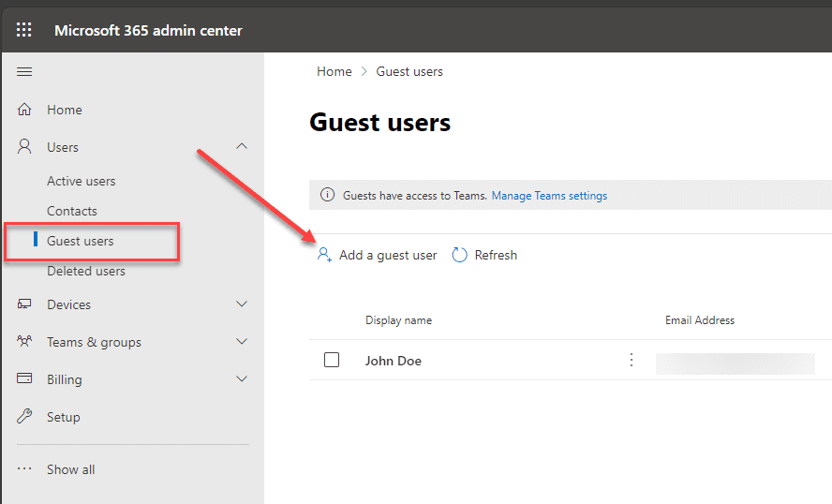Image resolution: width=832 pixels, height=504 pixels.
Task: Click the Billing card icon
Action: click(24, 378)
